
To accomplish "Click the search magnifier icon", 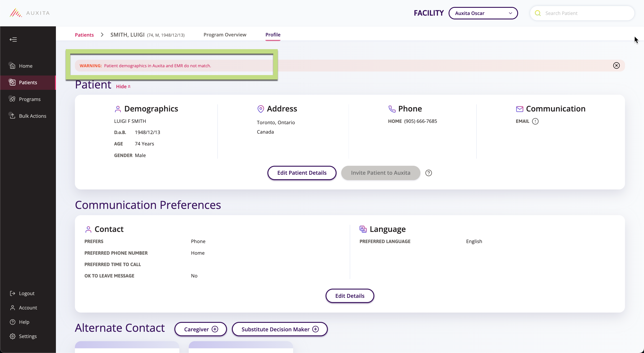I will click(538, 13).
